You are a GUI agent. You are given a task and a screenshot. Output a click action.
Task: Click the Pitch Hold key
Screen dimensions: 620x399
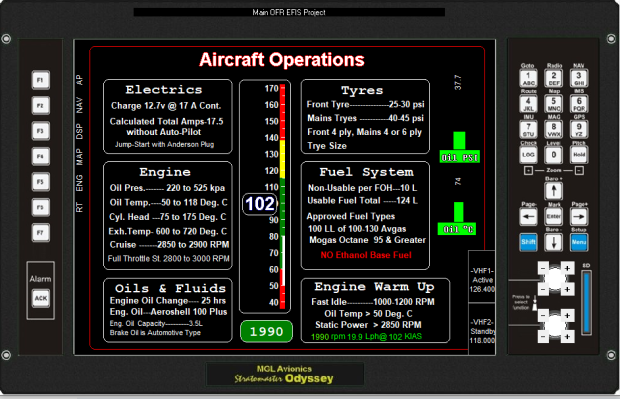pos(579,155)
